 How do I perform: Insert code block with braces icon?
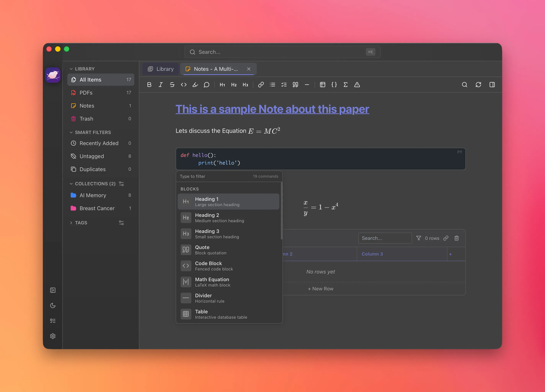coord(334,85)
